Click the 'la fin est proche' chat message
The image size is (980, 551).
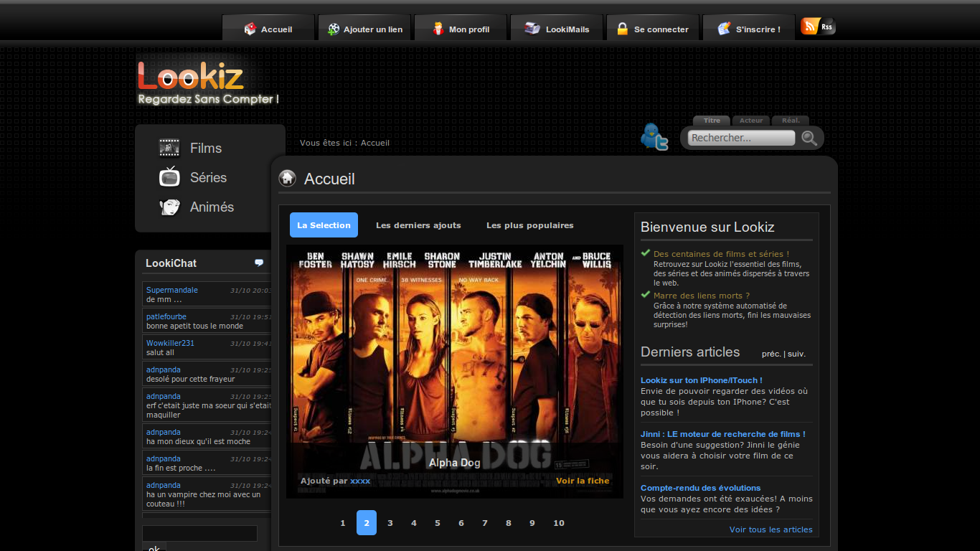(181, 468)
